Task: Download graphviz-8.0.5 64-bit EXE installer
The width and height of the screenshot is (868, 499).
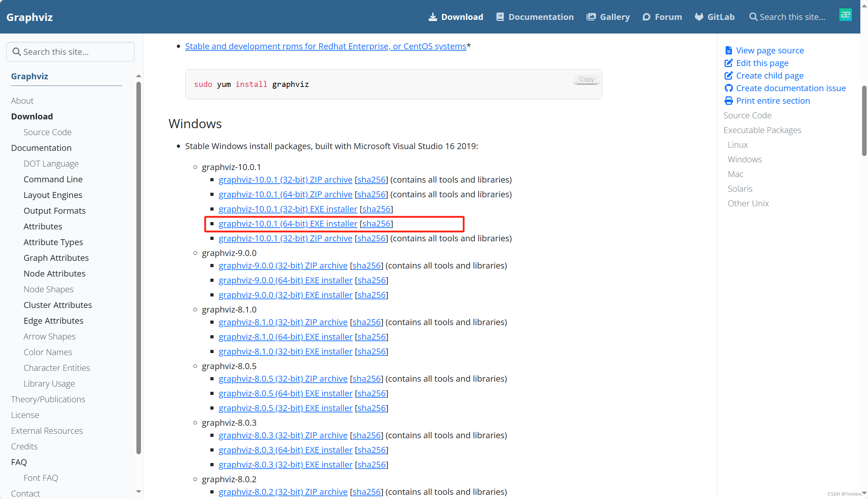Action: click(285, 394)
